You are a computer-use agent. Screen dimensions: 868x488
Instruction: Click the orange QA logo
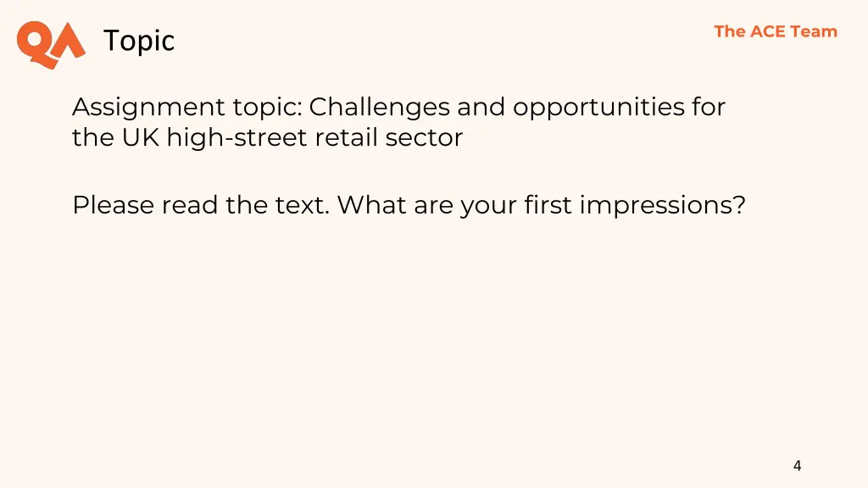coord(51,45)
